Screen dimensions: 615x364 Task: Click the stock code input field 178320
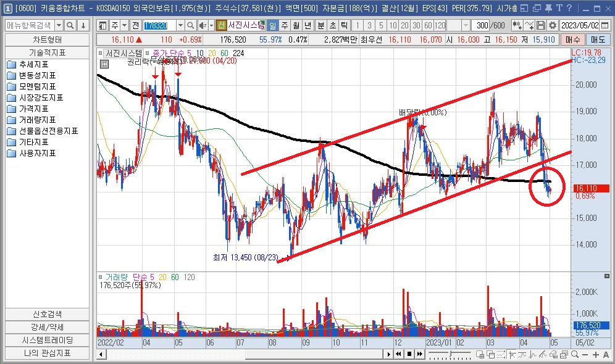[160, 26]
